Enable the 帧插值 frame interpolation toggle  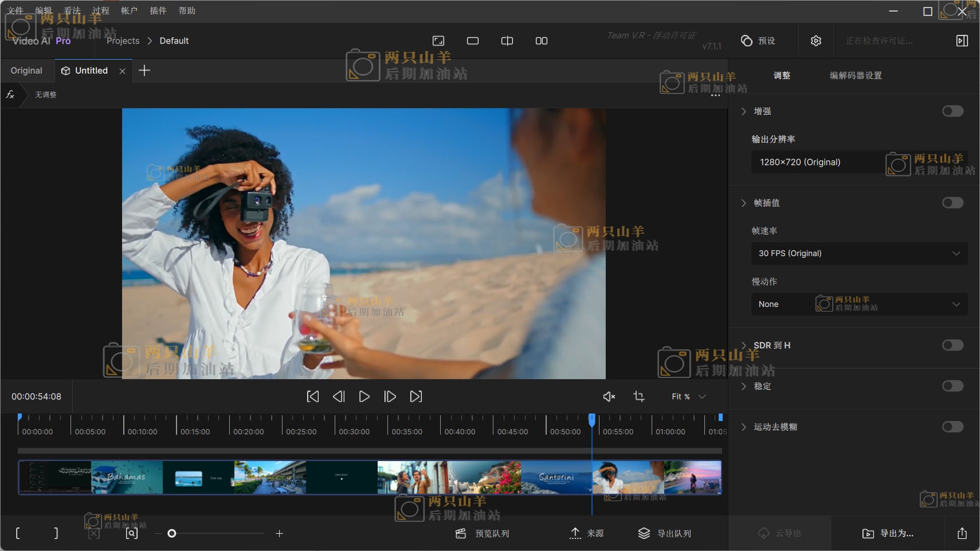952,203
